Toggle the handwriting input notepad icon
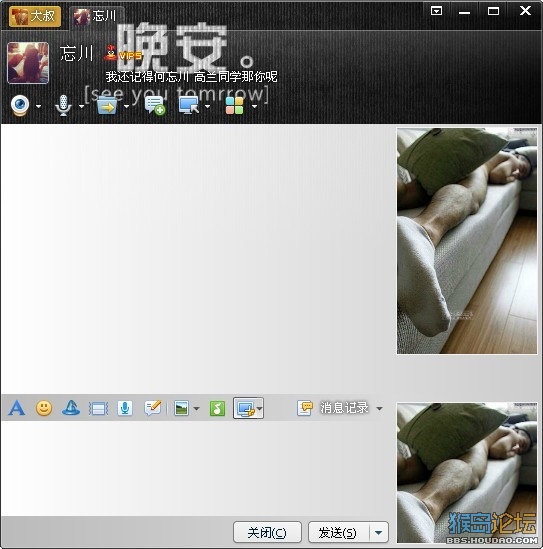Viewport: 543px width, 549px height. 153,408
